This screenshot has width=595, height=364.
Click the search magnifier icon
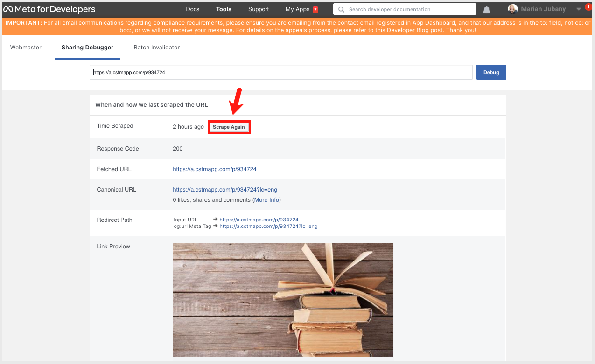pyautogui.click(x=342, y=9)
